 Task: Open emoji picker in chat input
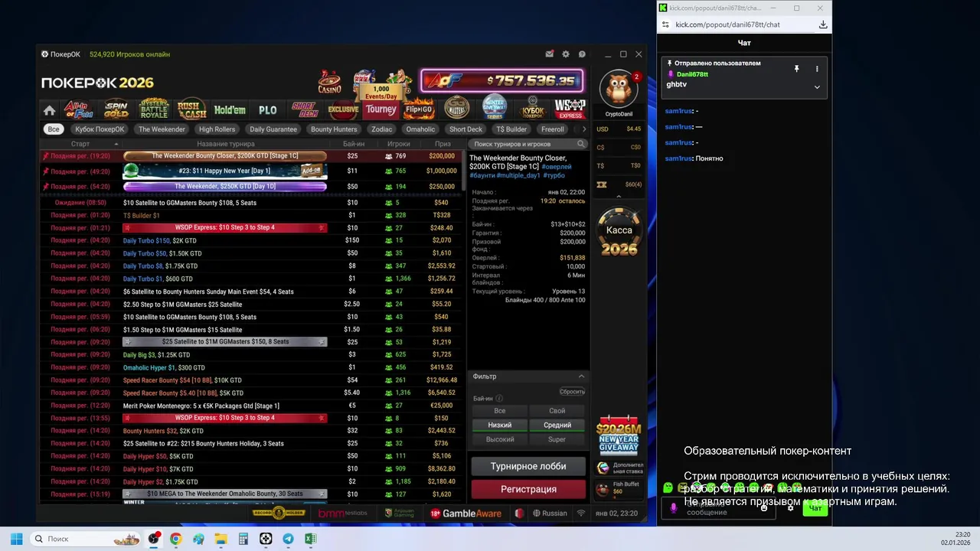coord(764,507)
